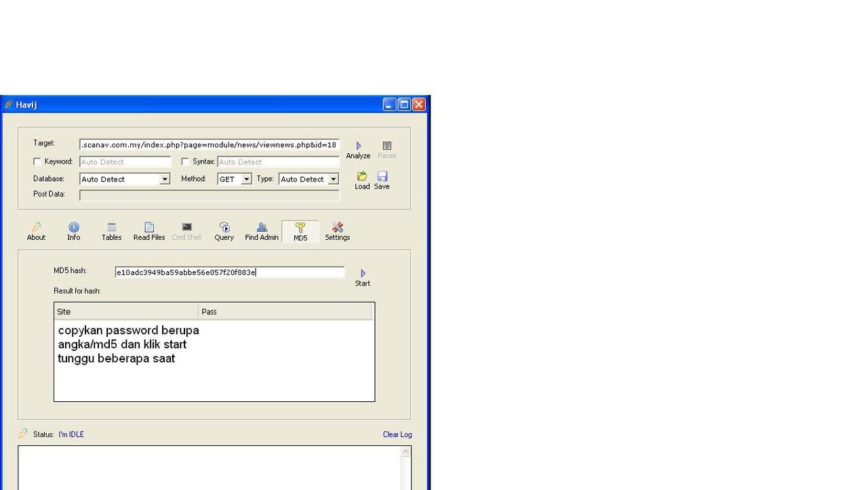Click Clear Log link
Viewport: 868px width, 490px height.
[x=397, y=434]
